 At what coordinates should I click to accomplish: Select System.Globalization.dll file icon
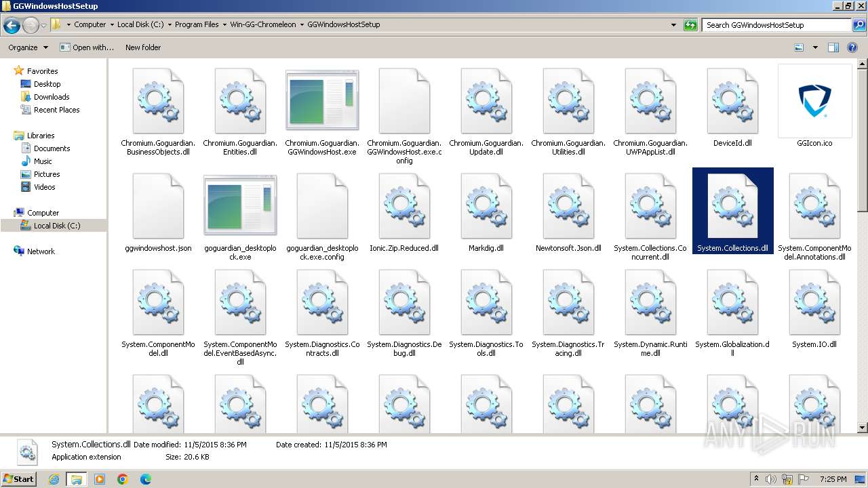(732, 302)
